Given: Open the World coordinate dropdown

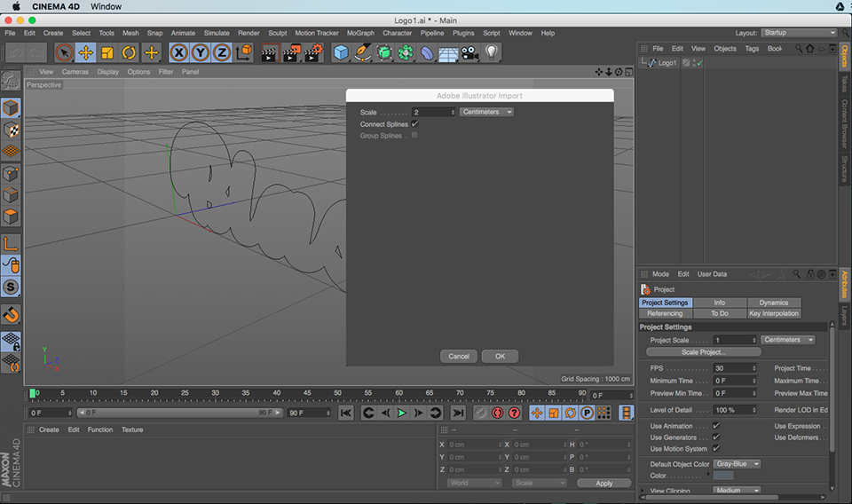Looking at the screenshot, I should pyautogui.click(x=474, y=483).
